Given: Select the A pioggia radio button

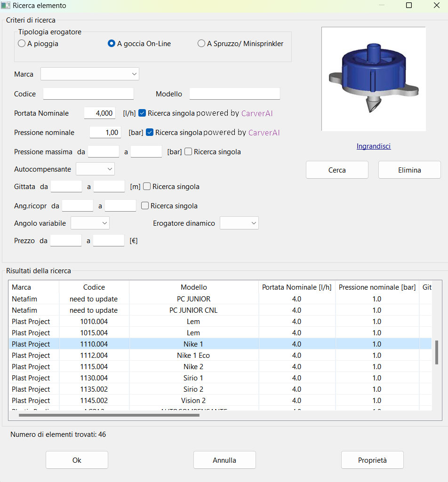Looking at the screenshot, I should (22, 44).
